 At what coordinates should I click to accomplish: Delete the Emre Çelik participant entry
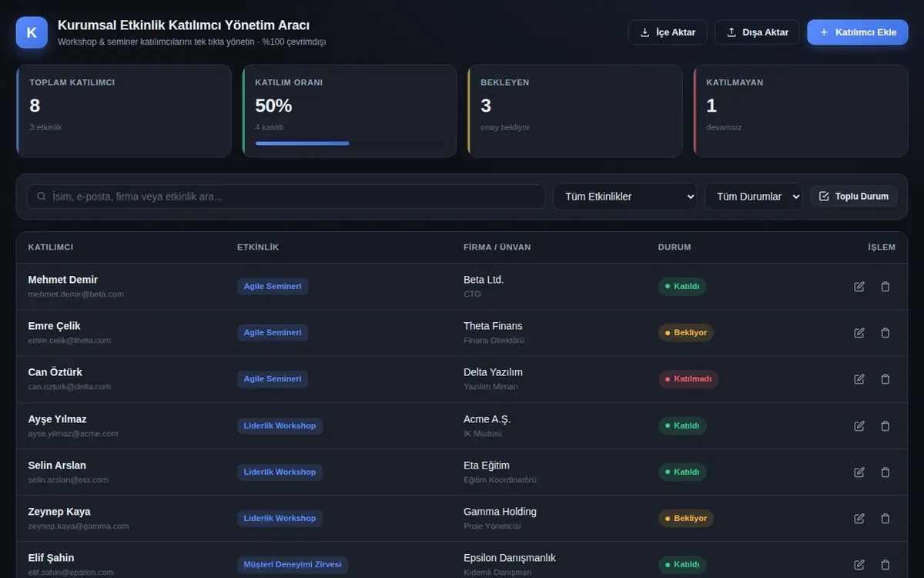(x=885, y=333)
